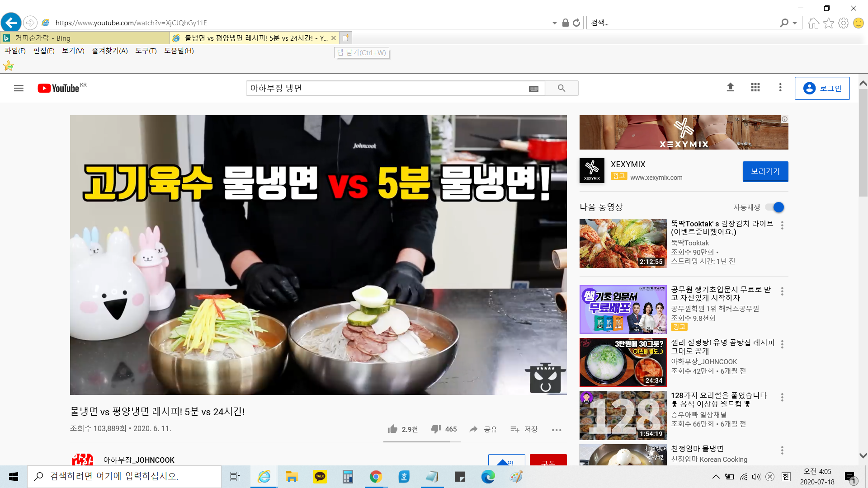
Task: Open the YouTube apps grid icon
Action: click(x=755, y=87)
